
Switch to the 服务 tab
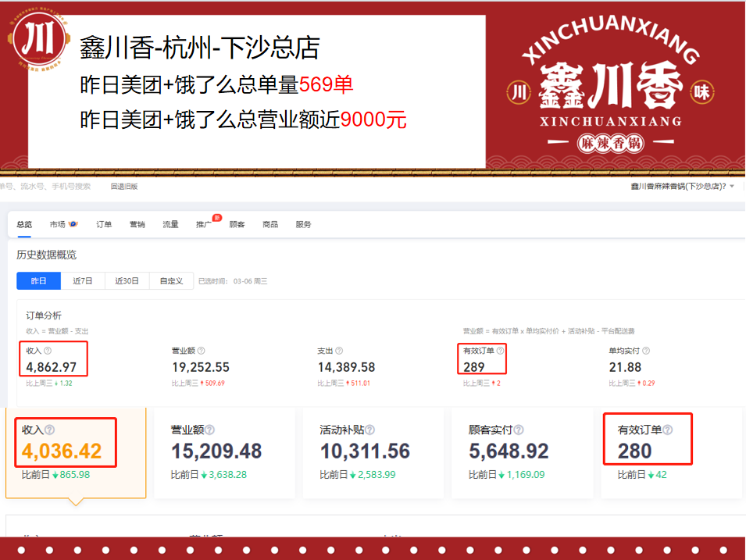click(304, 225)
